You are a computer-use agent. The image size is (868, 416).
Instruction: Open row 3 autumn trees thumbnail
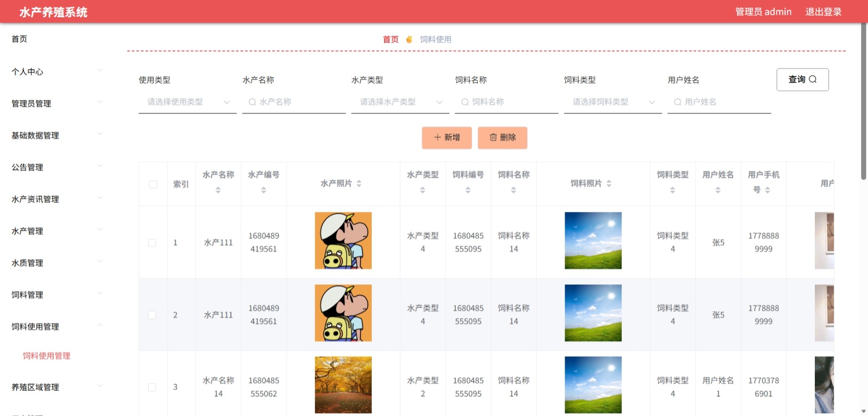(343, 385)
